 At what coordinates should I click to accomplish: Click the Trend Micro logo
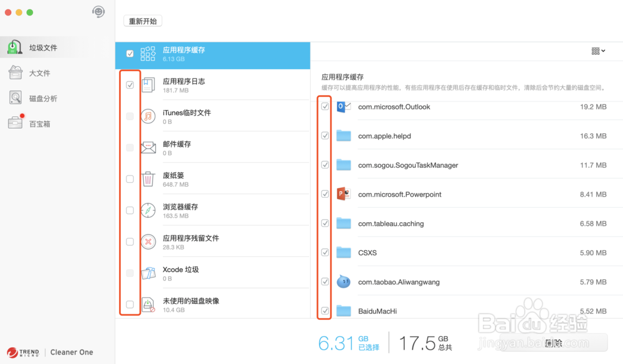click(x=23, y=352)
